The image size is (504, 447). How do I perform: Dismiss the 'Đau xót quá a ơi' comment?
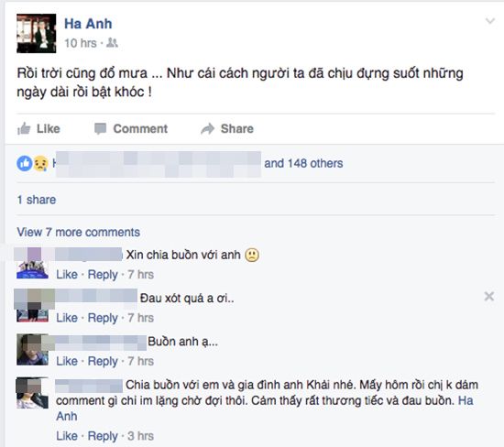click(489, 296)
